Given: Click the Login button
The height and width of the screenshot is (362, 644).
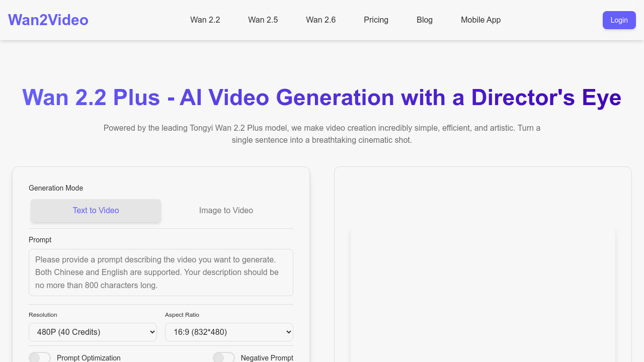Looking at the screenshot, I should tap(619, 20).
